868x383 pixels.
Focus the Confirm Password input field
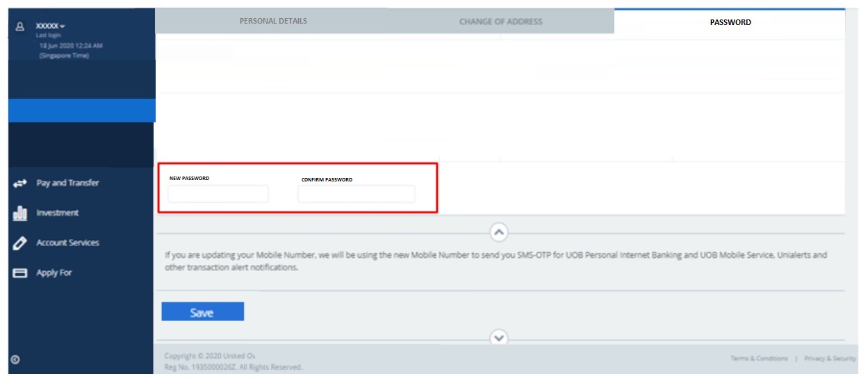pyautogui.click(x=356, y=194)
